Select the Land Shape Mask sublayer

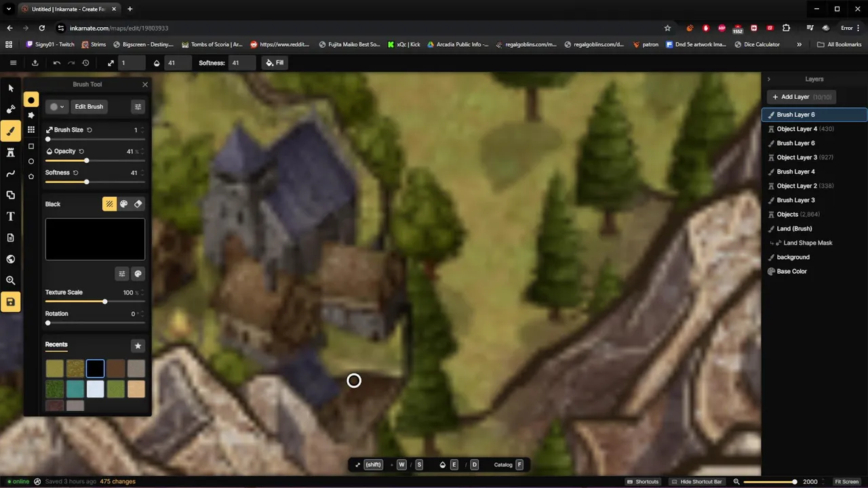coord(814,243)
